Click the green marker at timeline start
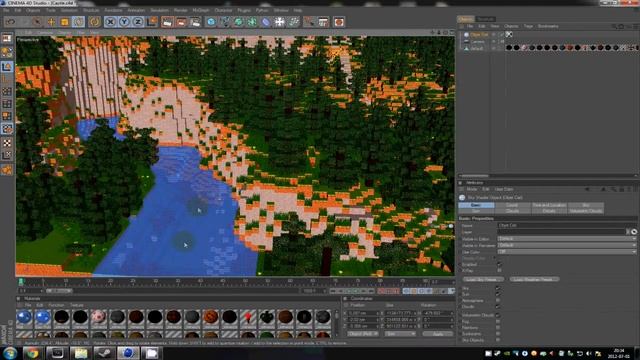The image size is (640, 360). [x=21, y=282]
